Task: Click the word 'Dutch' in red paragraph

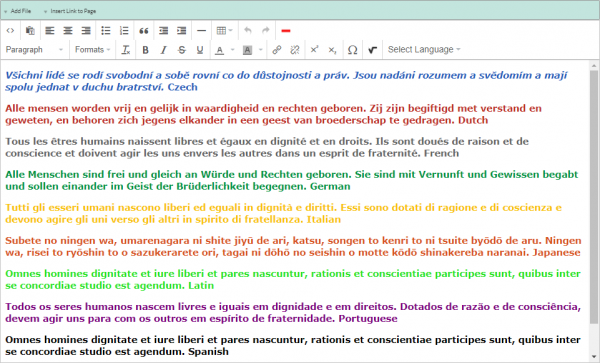Action: click(473, 120)
